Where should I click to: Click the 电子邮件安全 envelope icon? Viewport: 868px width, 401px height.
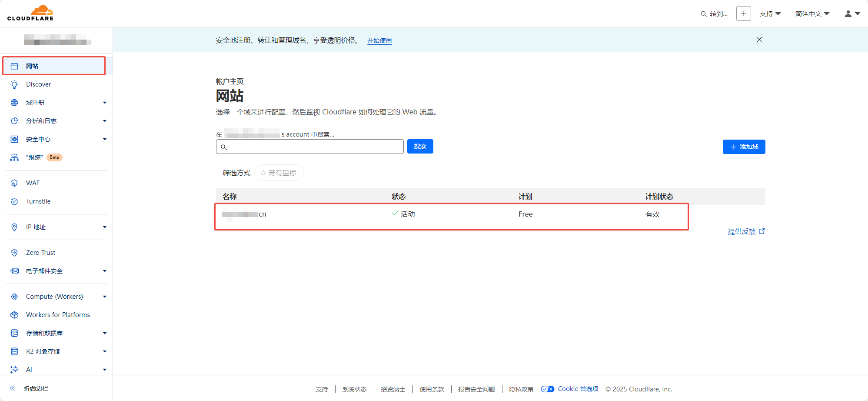[x=14, y=271]
